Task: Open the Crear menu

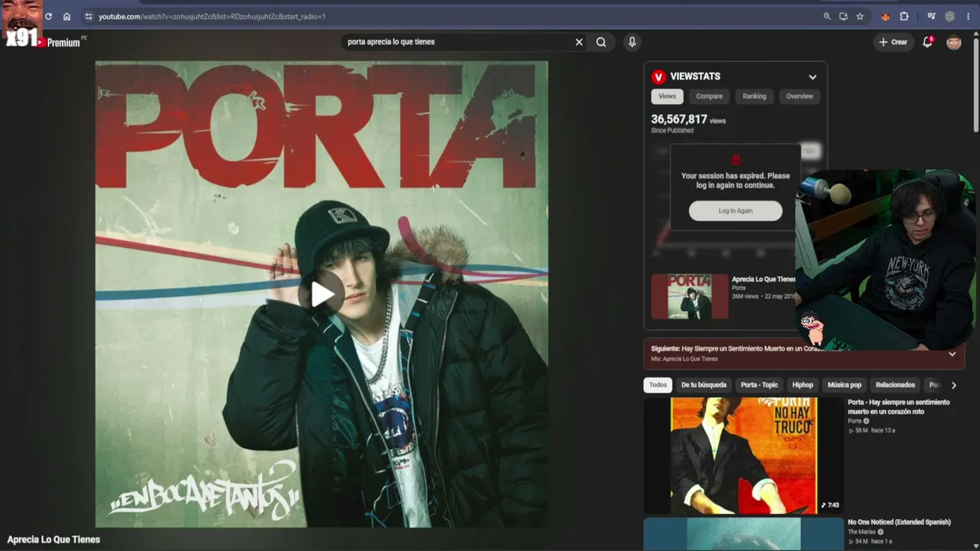Action: [893, 42]
